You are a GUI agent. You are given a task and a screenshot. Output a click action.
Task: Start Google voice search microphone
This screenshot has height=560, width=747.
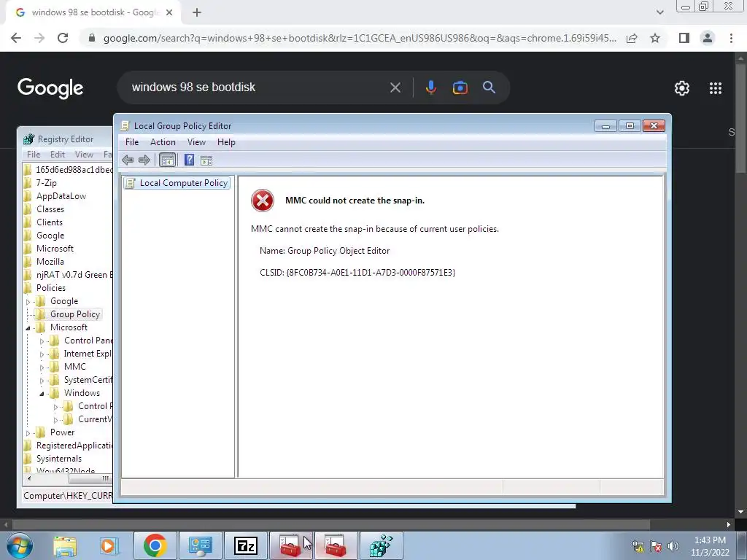pyautogui.click(x=430, y=87)
